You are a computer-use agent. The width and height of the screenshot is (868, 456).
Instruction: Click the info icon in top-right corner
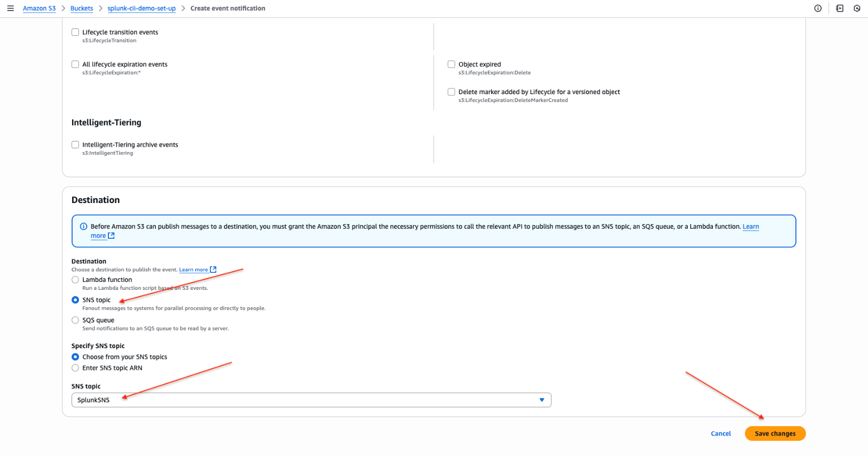[817, 8]
